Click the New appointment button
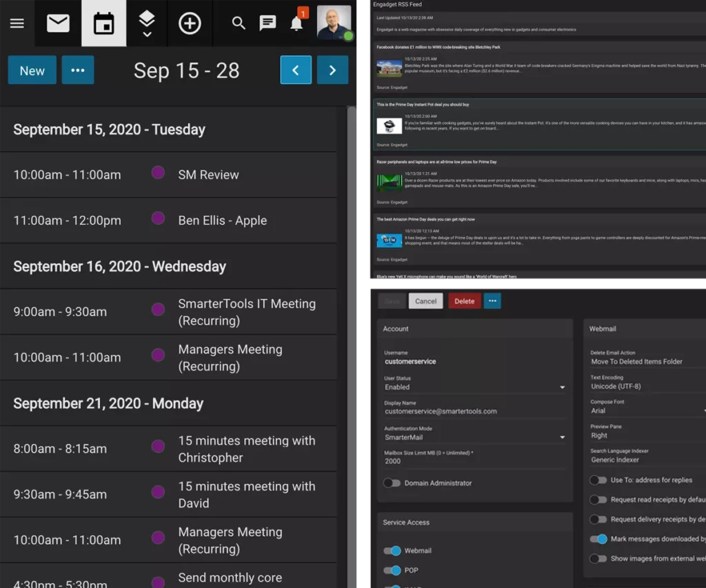Viewport: 706px width, 588px height. [32, 70]
